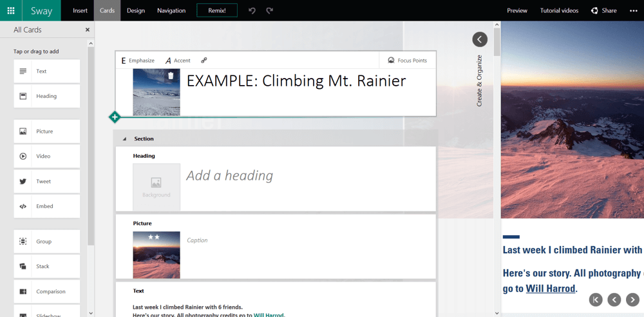
Task: Collapse the Create & Organize panel arrow
Action: [480, 39]
